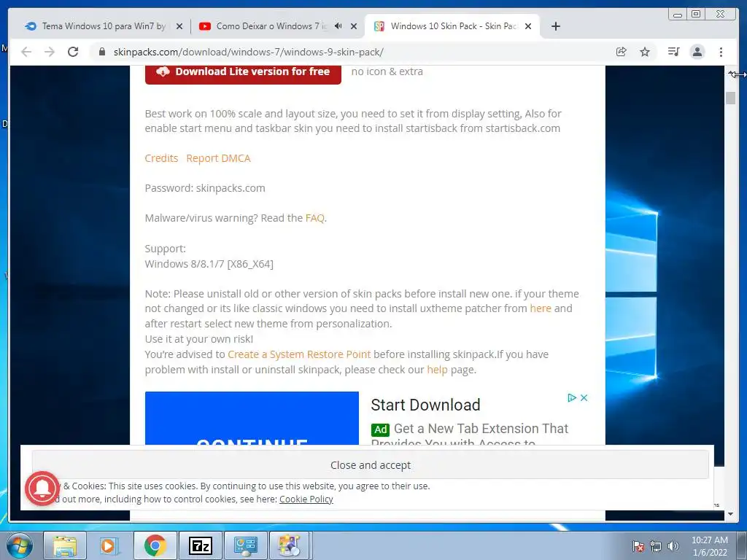The image size is (747, 560).
Task: Open a new tab with the plus button
Action: point(555,26)
